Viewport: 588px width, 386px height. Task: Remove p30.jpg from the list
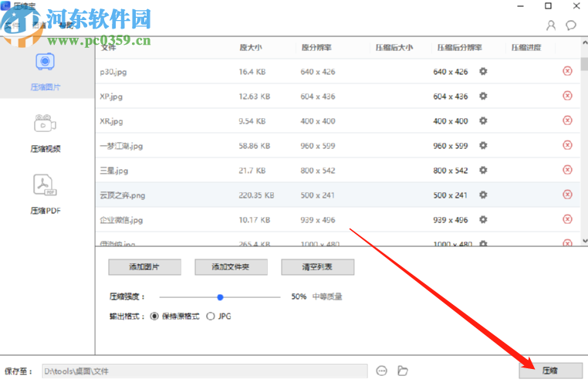(567, 71)
